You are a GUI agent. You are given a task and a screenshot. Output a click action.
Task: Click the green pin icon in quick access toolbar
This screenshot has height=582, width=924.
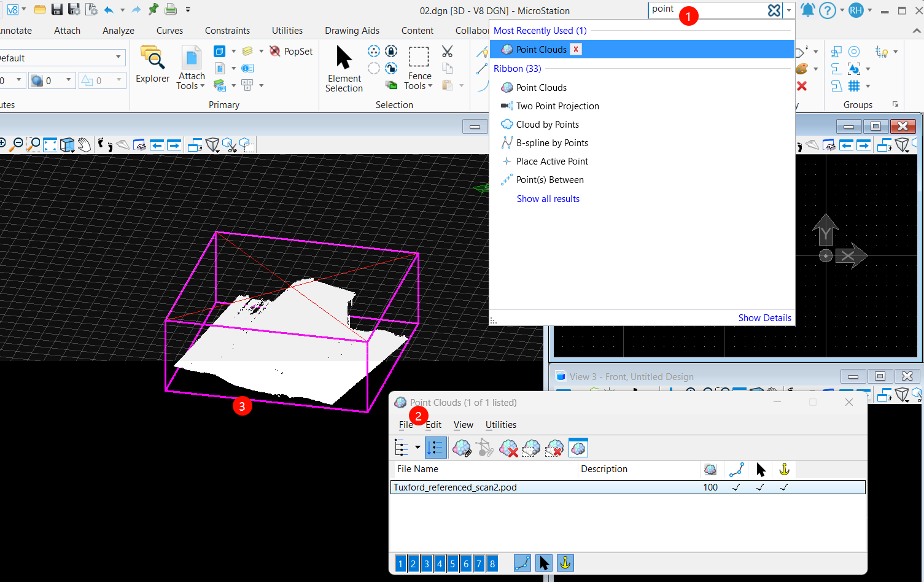click(x=153, y=10)
